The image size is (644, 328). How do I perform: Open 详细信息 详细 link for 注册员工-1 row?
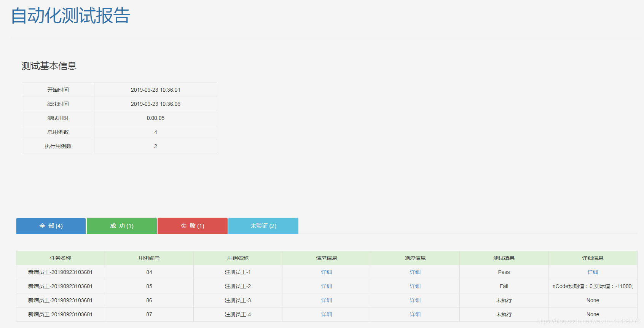point(593,272)
